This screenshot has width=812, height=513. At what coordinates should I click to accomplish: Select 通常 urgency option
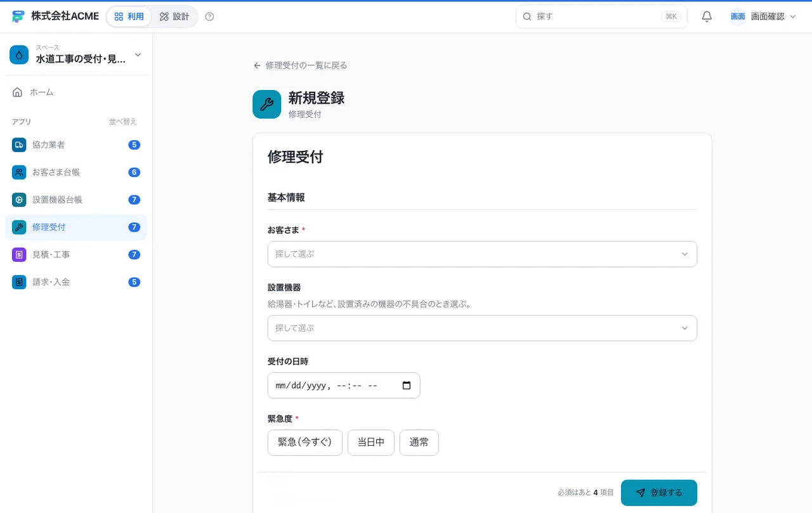[x=419, y=443]
